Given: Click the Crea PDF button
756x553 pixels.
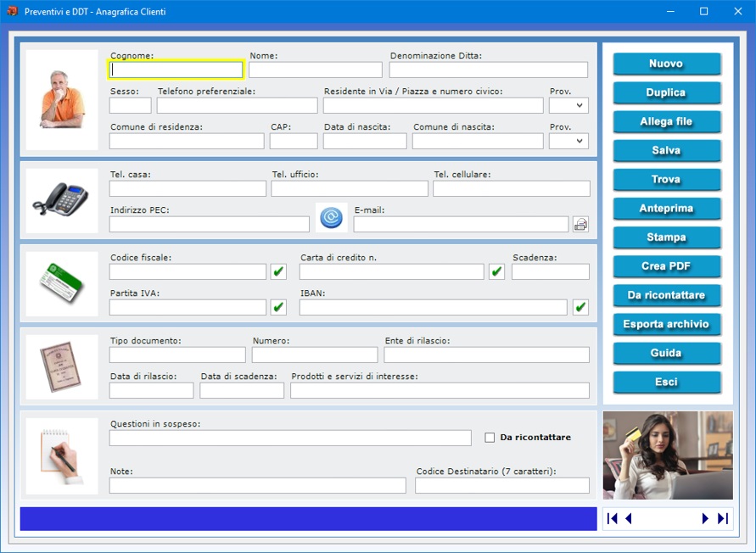Looking at the screenshot, I should coord(666,266).
